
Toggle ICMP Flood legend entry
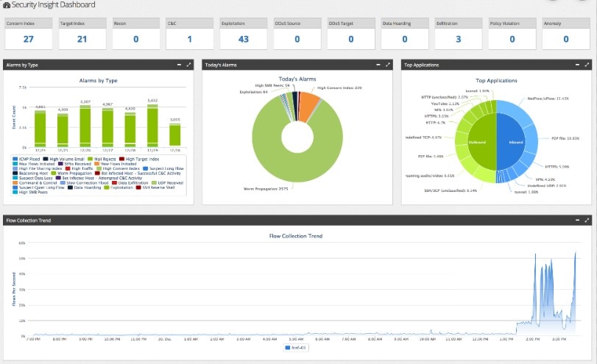(27, 159)
